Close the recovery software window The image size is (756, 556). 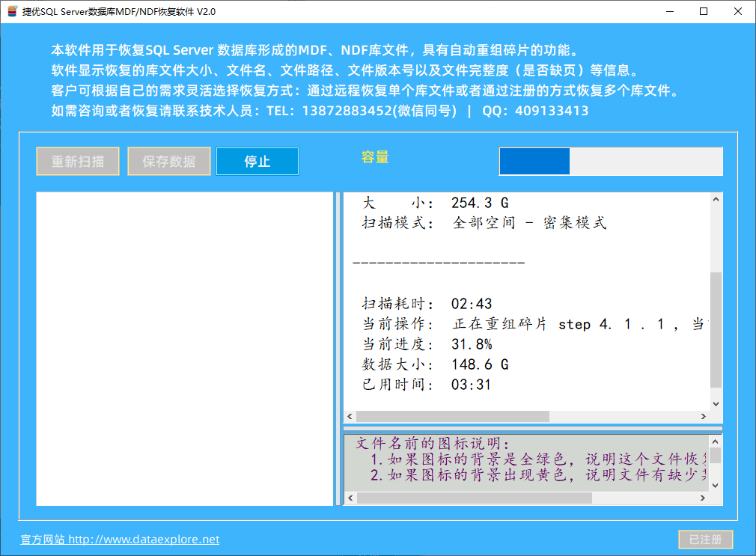point(738,11)
